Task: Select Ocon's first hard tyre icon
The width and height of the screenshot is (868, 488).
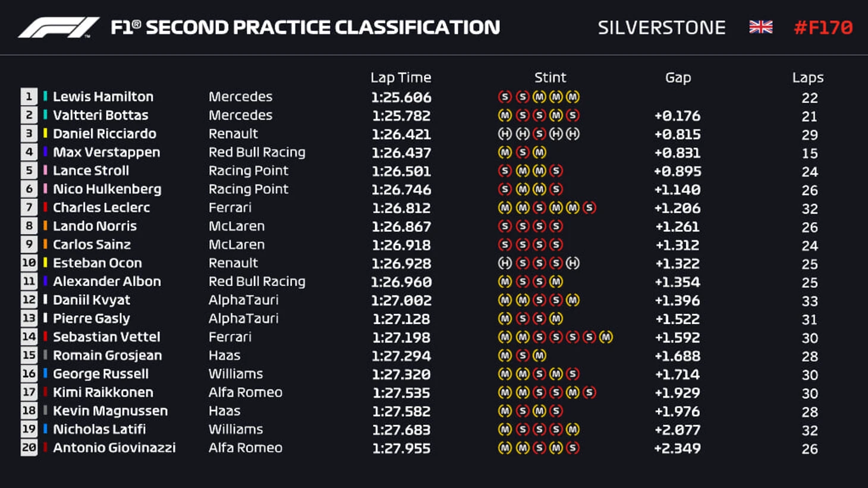Action: (x=505, y=263)
